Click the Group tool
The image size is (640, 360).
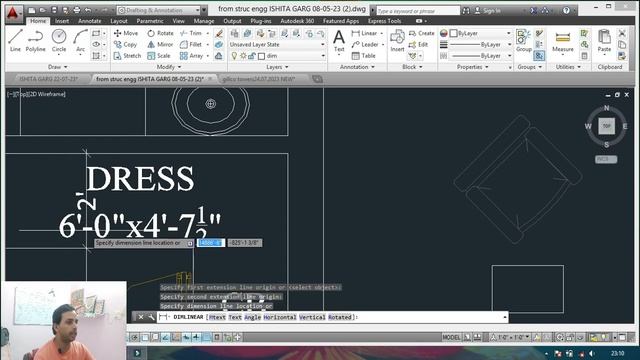pos(523,41)
